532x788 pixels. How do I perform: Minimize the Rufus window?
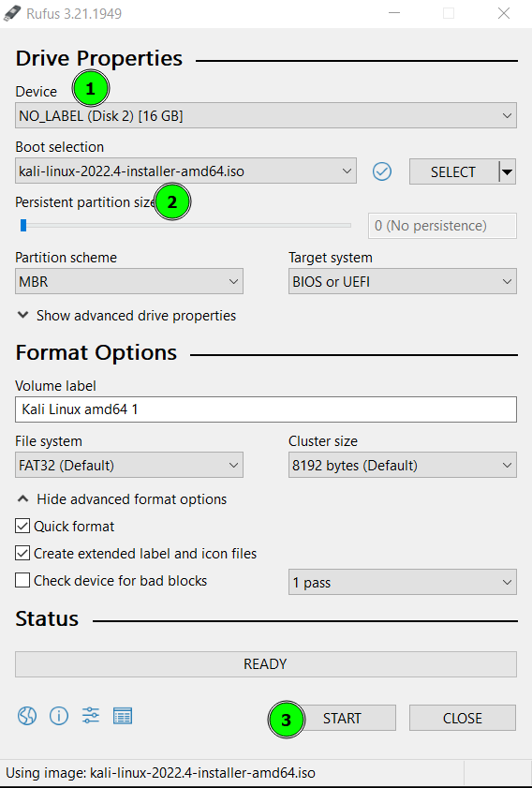tap(394, 13)
